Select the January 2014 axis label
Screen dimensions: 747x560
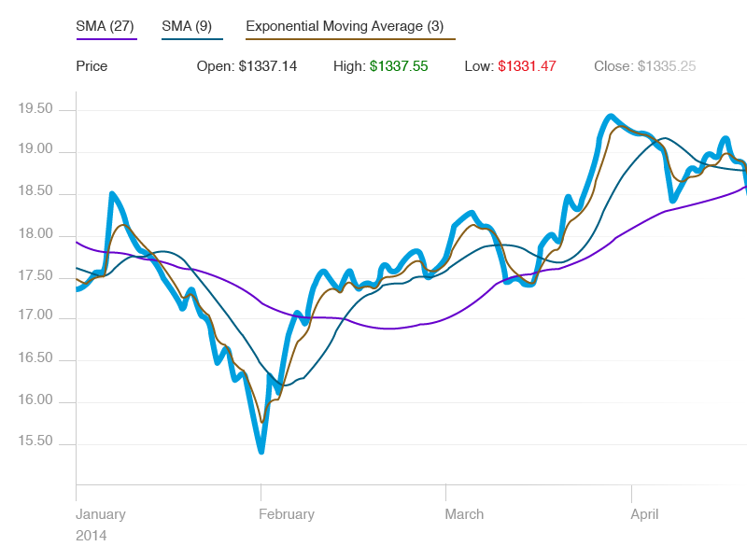(101, 525)
